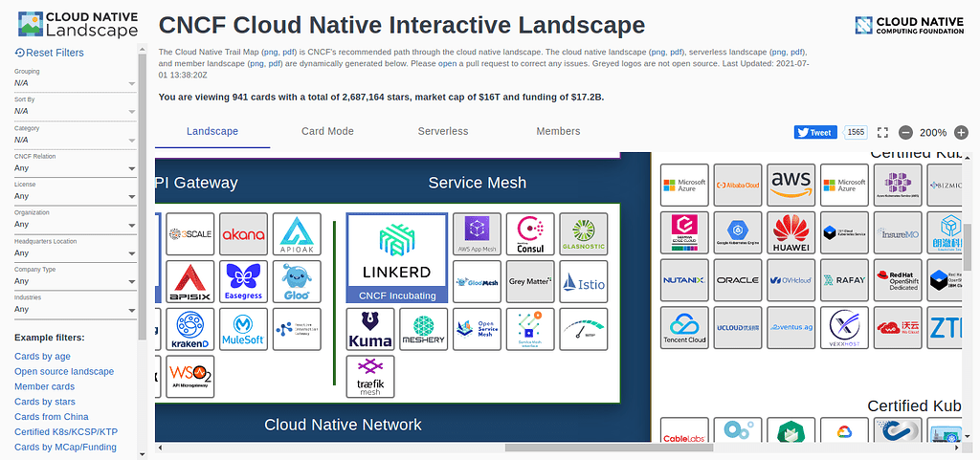
Task: Open the Huawei card
Action: (x=791, y=232)
